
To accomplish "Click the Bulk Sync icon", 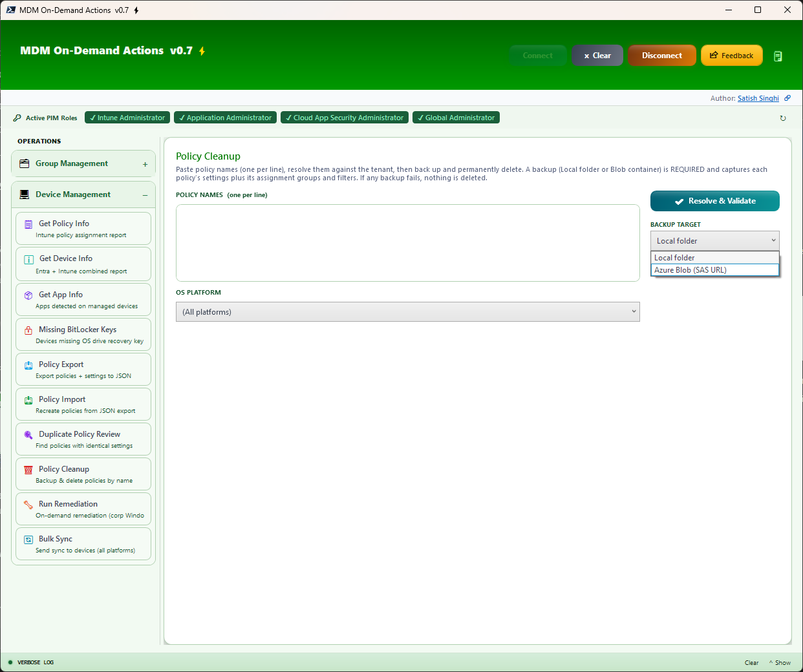I will [x=28, y=540].
